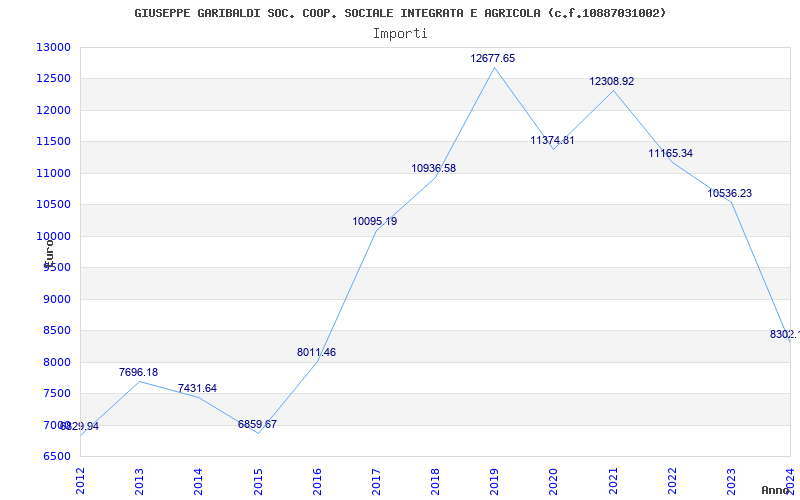Click the 11000 y-axis value
This screenshot has height=500, width=800.
click(x=53, y=173)
